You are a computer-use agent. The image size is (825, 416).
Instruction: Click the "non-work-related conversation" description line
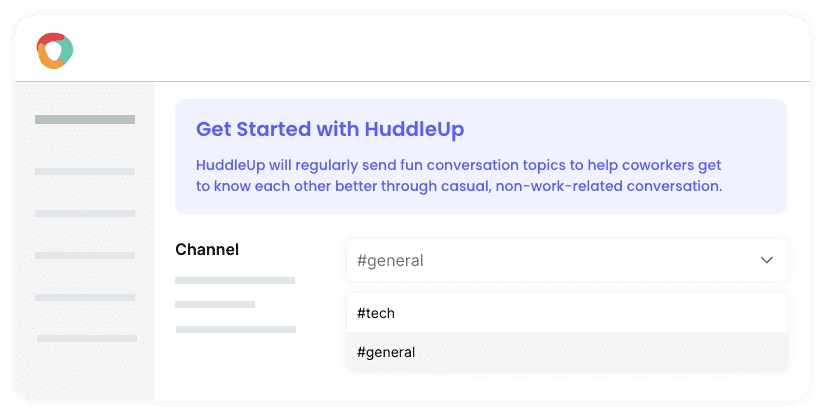[458, 185]
